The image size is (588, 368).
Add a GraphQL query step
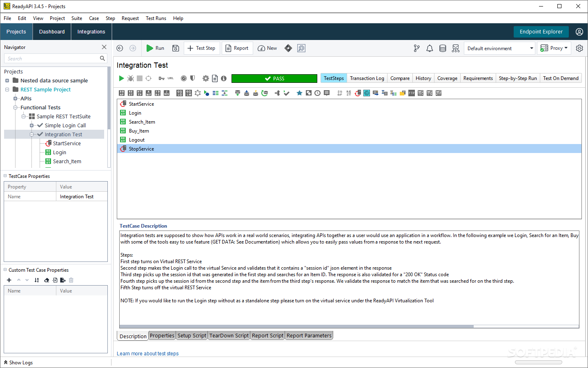pyautogui.click(x=180, y=93)
